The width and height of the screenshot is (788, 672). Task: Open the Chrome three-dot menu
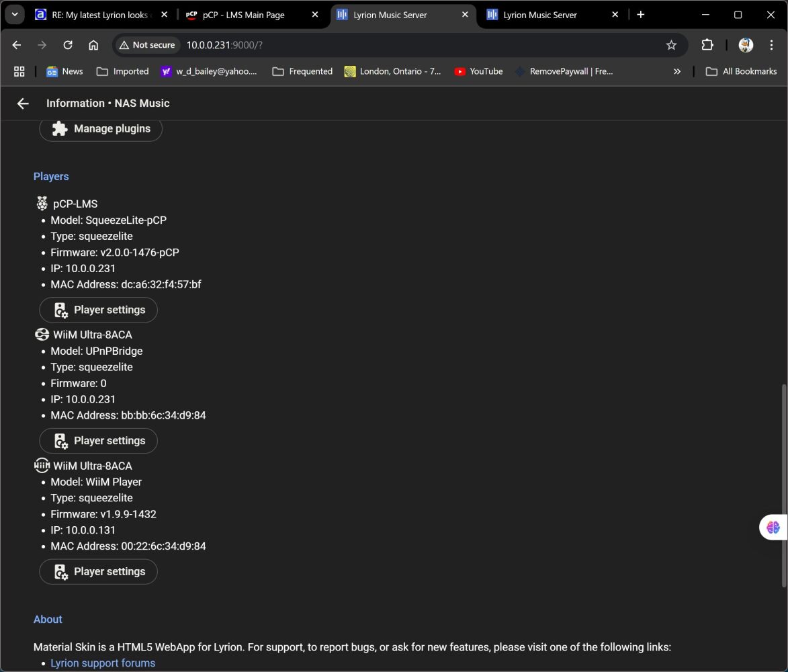(x=771, y=45)
